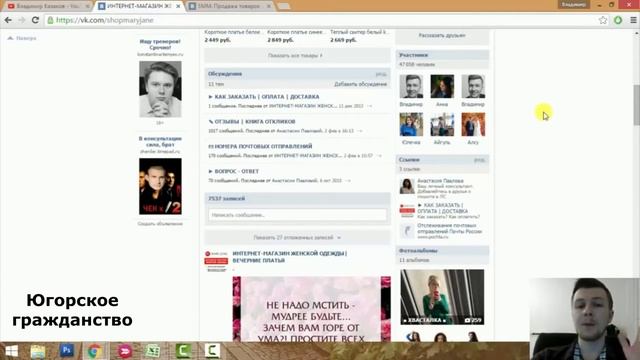Open the red round app taskbar icon

(x=124, y=351)
